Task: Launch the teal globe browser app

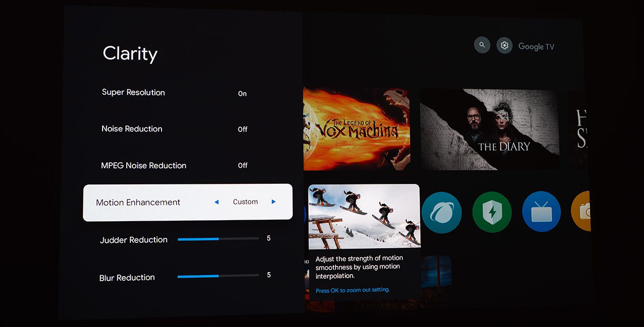Action: point(441,213)
